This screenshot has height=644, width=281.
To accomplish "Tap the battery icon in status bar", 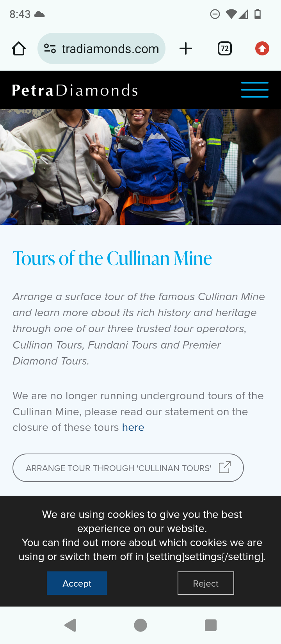I will tap(258, 14).
